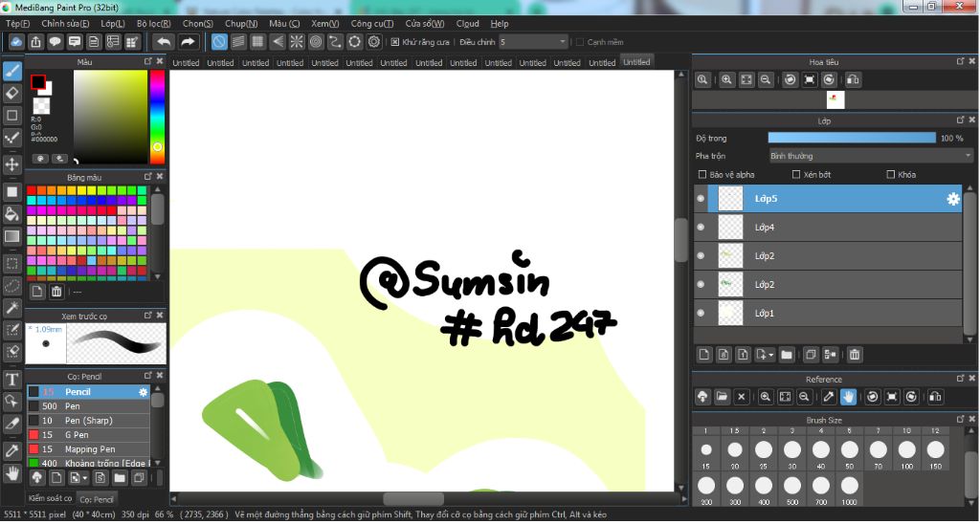Flip view icon in the Navigator panel
The height and width of the screenshot is (524, 980).
pyautogui.click(x=853, y=80)
